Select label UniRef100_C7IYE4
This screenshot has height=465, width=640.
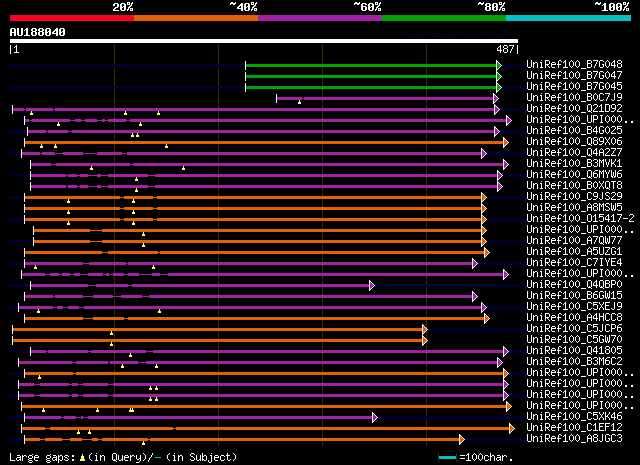574,262
